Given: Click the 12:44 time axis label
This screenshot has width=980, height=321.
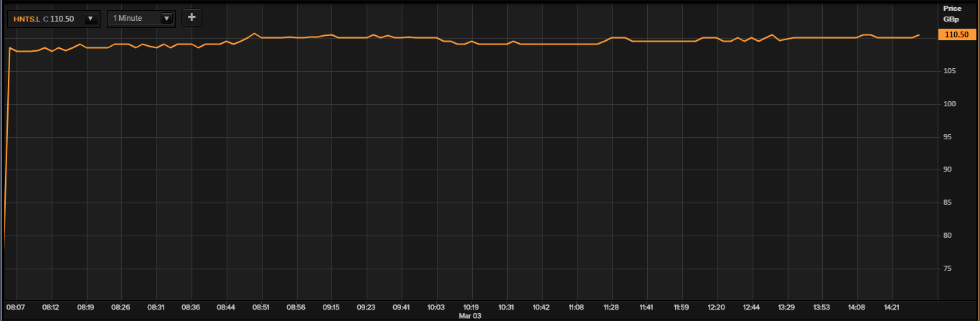Looking at the screenshot, I should click(x=752, y=307).
